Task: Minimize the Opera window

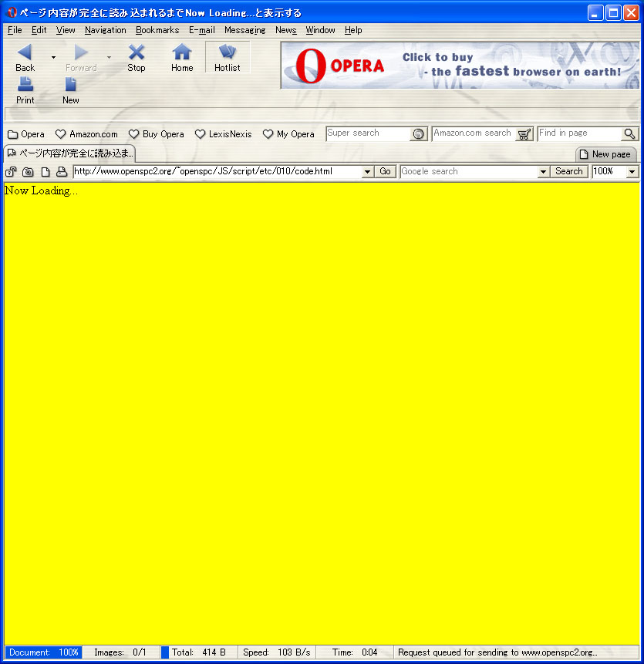Action: [595, 12]
